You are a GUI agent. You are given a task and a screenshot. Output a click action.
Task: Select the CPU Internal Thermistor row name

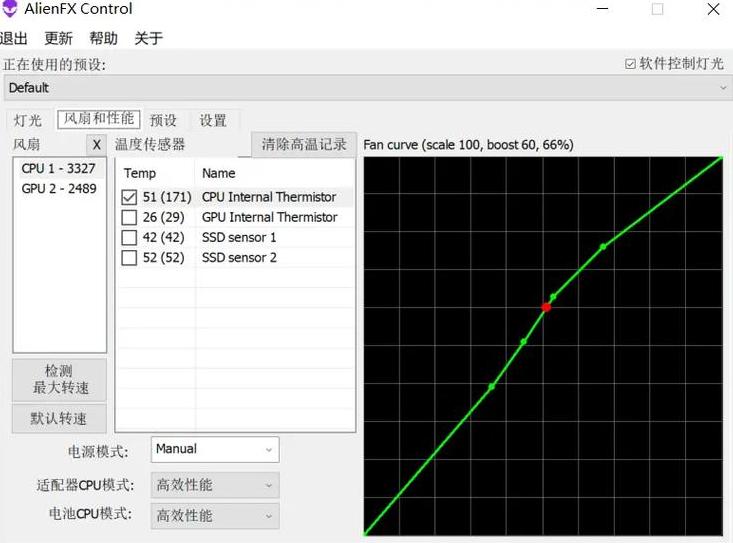(x=269, y=197)
